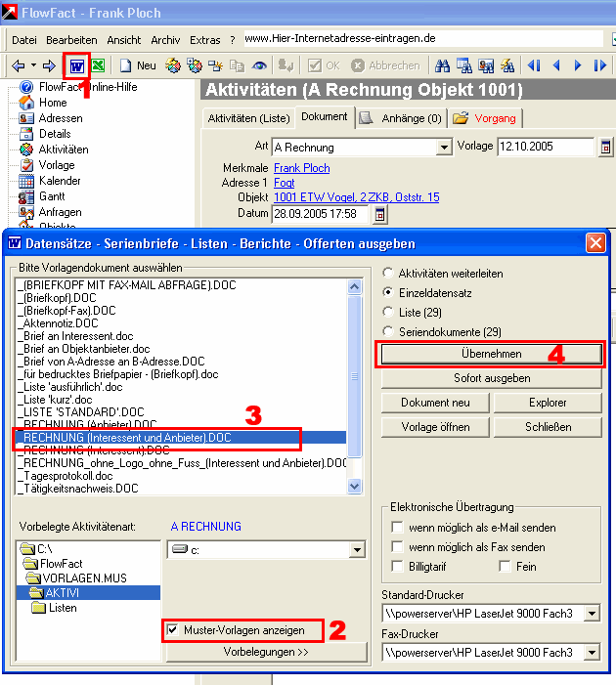This screenshot has height=685, width=616.
Task: Click the binoculars search icon
Action: 442,66
